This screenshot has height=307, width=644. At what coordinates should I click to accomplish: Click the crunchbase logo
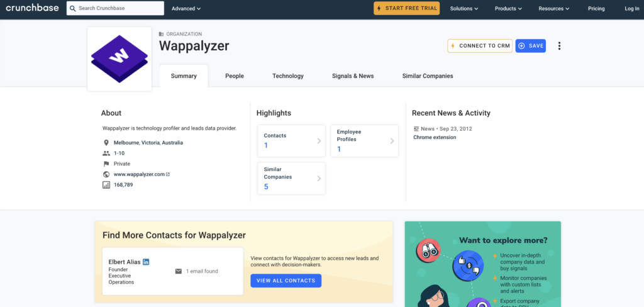coord(32,8)
